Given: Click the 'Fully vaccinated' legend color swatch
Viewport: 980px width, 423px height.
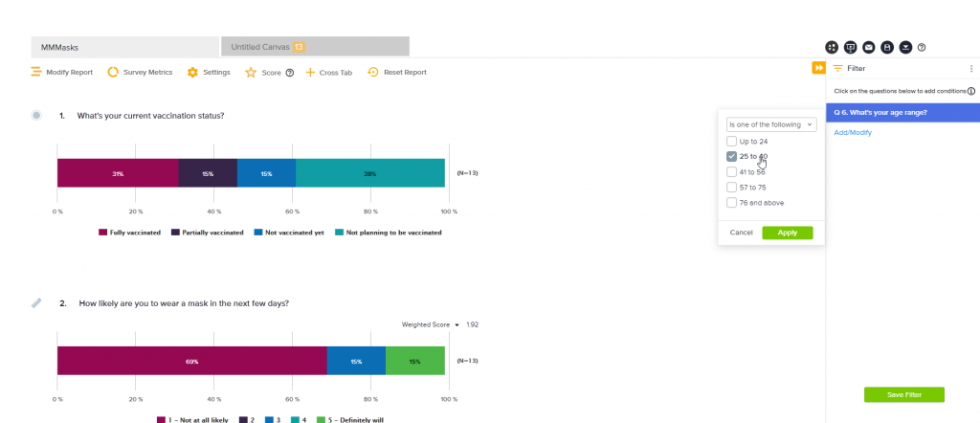Looking at the screenshot, I should pos(103,232).
